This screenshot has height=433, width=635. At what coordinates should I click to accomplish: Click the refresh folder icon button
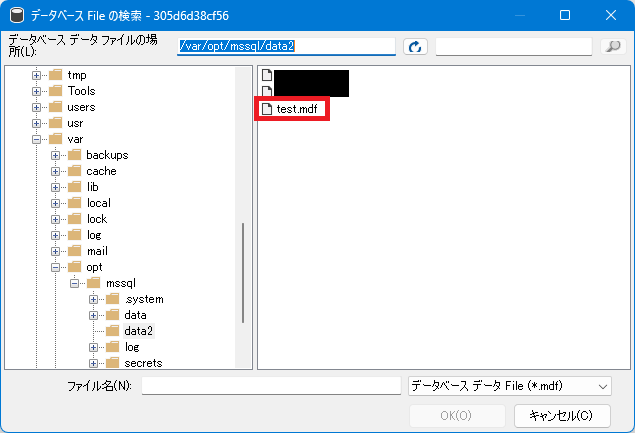point(415,47)
